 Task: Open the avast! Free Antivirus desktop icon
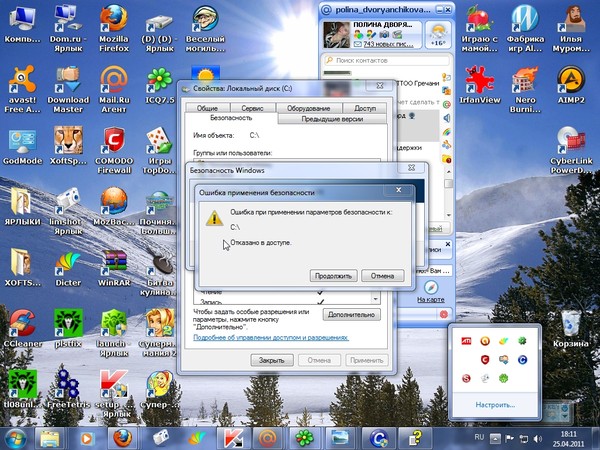(22, 90)
